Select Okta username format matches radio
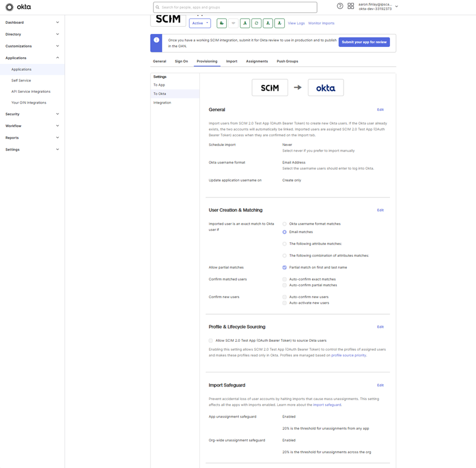This screenshot has height=468, width=476. 285,224
